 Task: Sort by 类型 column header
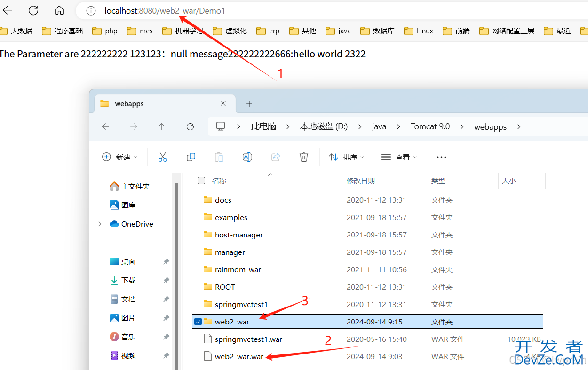click(x=438, y=181)
